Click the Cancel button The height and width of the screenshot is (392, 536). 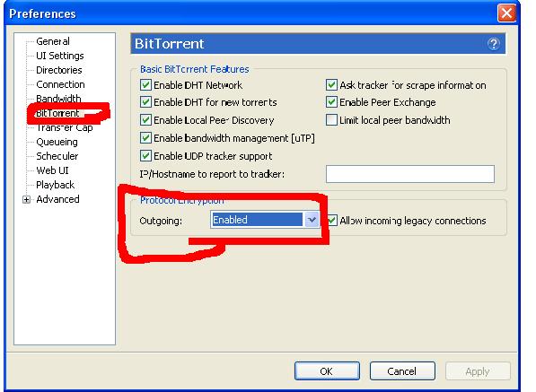tap(402, 370)
